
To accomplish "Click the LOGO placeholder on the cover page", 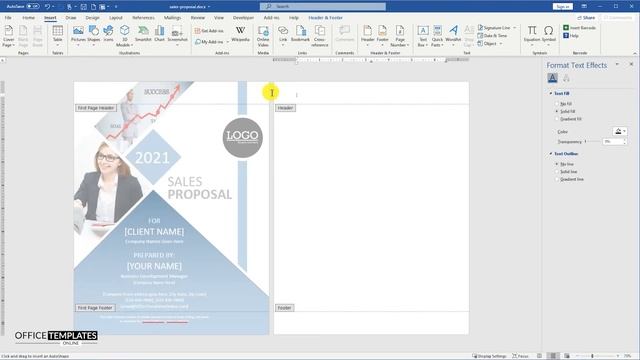I will [x=242, y=137].
